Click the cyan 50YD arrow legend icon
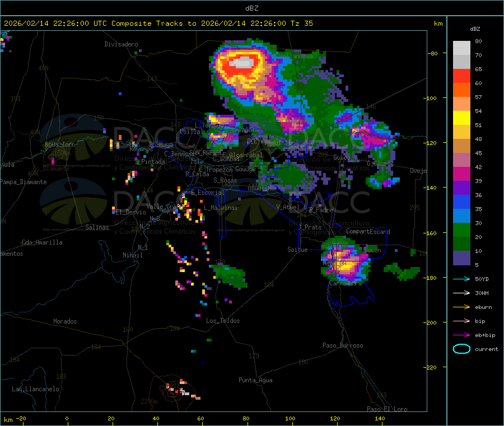 461,279
